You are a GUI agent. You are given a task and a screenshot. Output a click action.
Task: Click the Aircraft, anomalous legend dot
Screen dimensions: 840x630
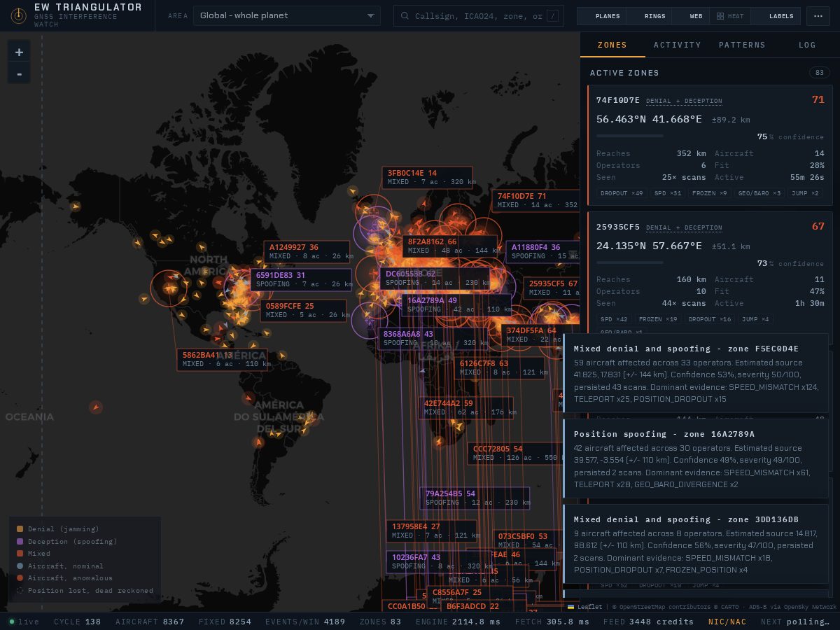[20, 578]
